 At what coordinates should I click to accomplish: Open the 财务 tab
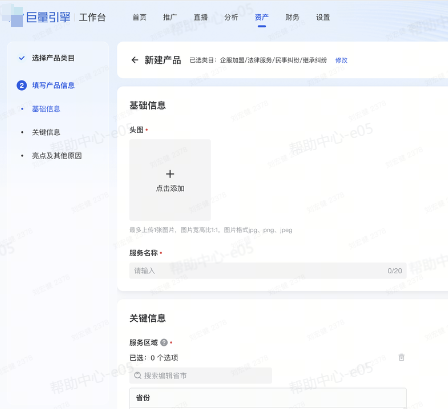point(292,17)
